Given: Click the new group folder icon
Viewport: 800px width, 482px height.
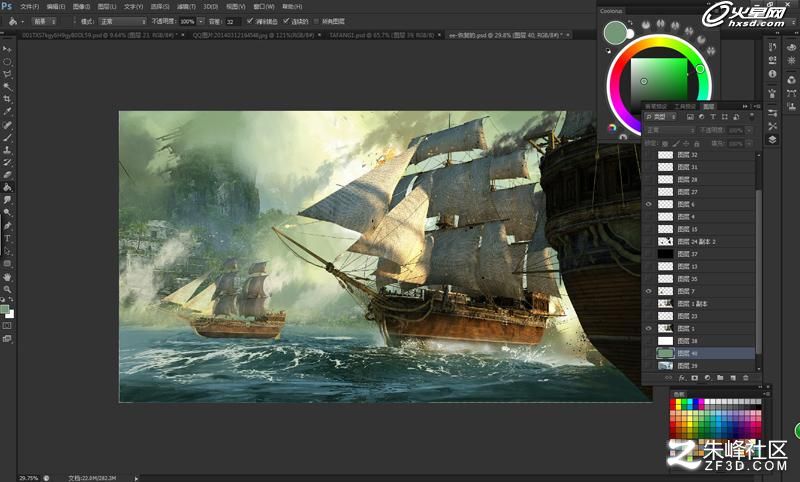Looking at the screenshot, I should (720, 378).
